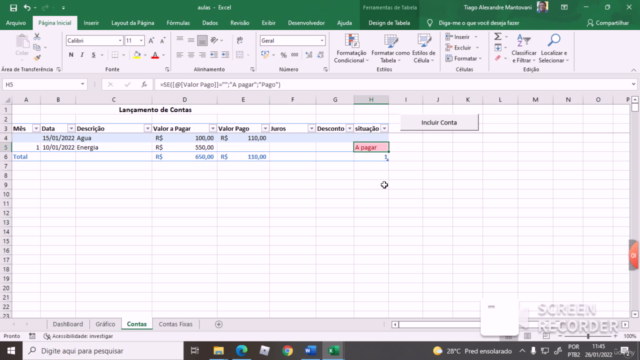Toggle bottom vertical alignment
640x360 pixels.
click(x=202, y=40)
